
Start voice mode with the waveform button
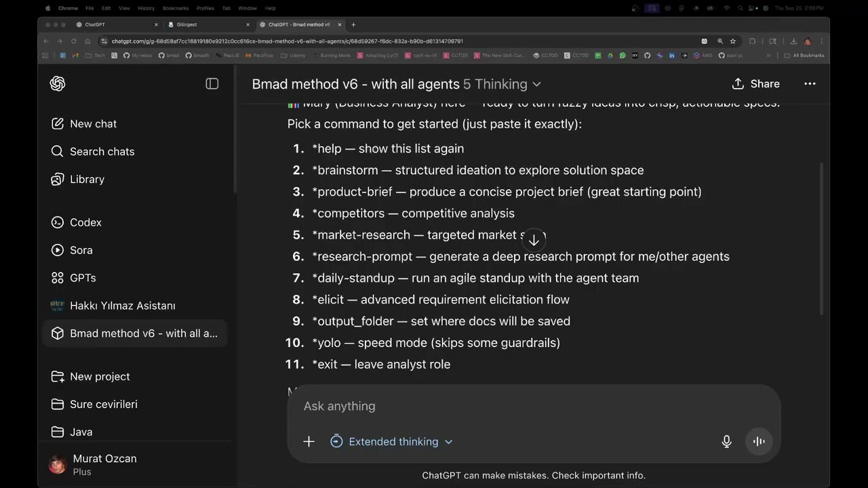(759, 442)
